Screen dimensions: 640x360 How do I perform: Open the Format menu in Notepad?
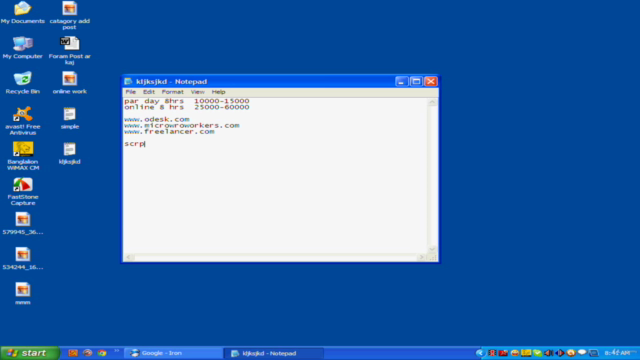[x=172, y=92]
